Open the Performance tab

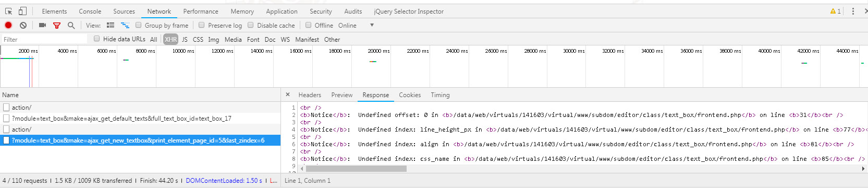pos(201,11)
